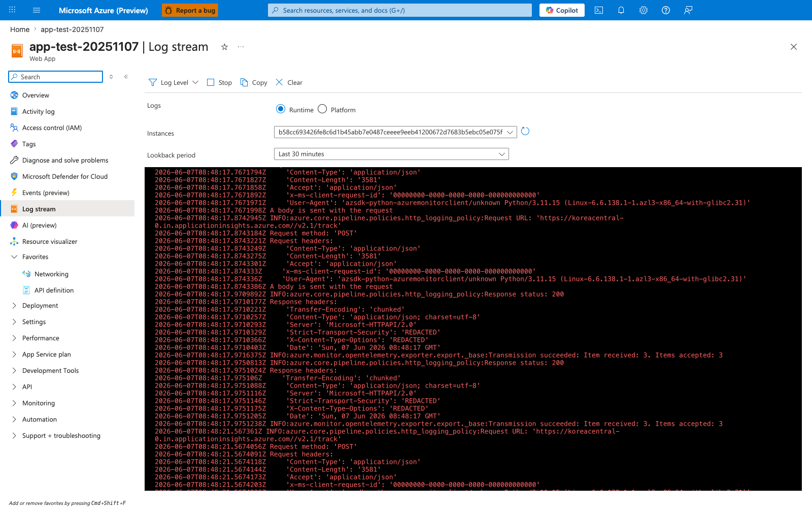Focus the global search resources field
Image resolution: width=812 pixels, height=508 pixels.
[400, 10]
